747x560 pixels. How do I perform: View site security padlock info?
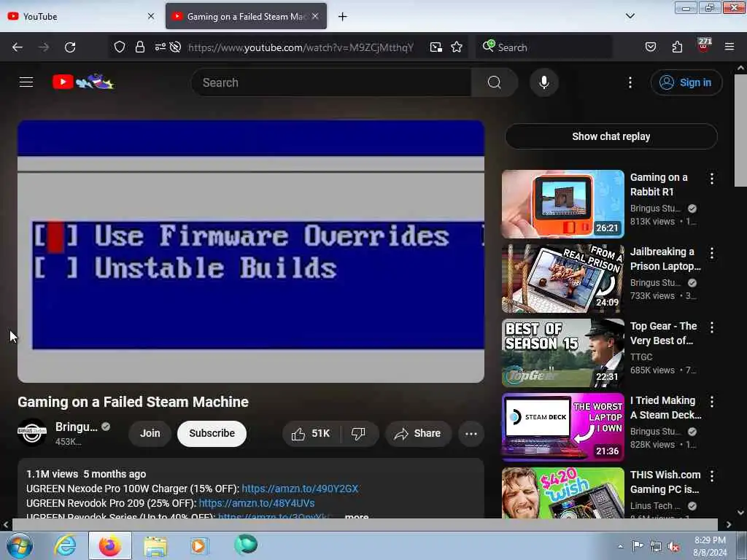click(x=139, y=47)
